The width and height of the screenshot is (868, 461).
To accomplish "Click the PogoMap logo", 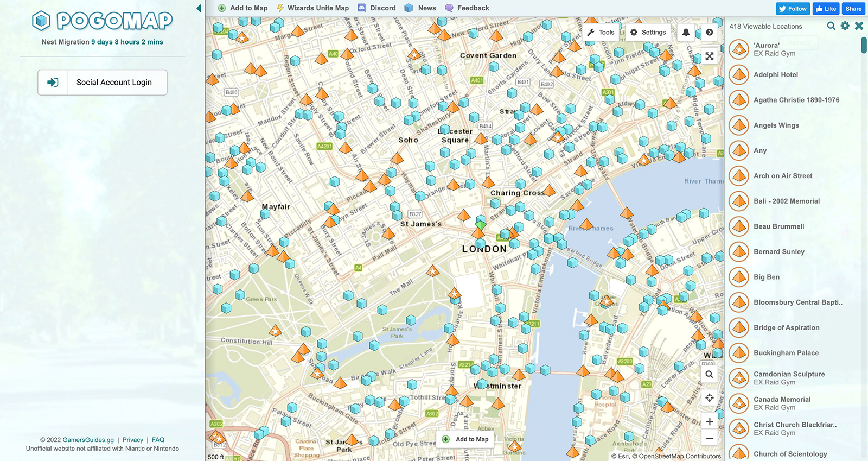I will click(x=103, y=21).
